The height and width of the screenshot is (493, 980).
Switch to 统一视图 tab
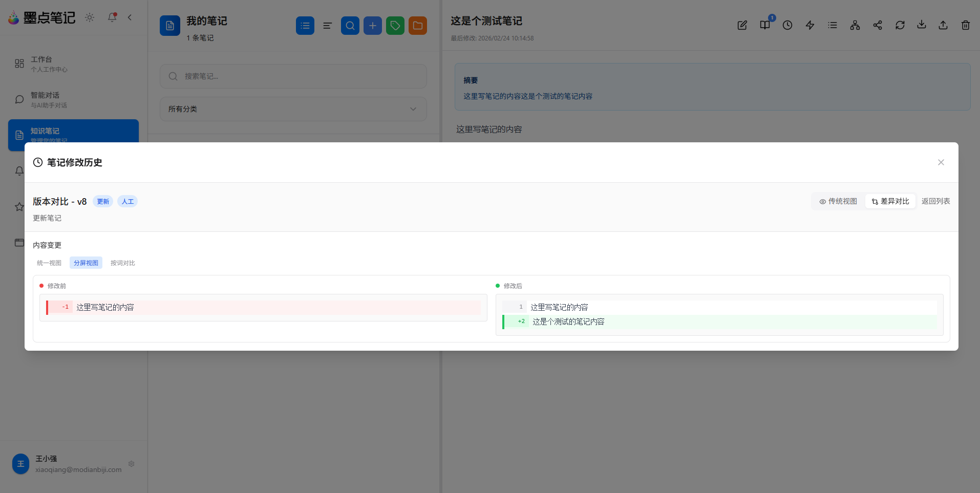click(49, 263)
